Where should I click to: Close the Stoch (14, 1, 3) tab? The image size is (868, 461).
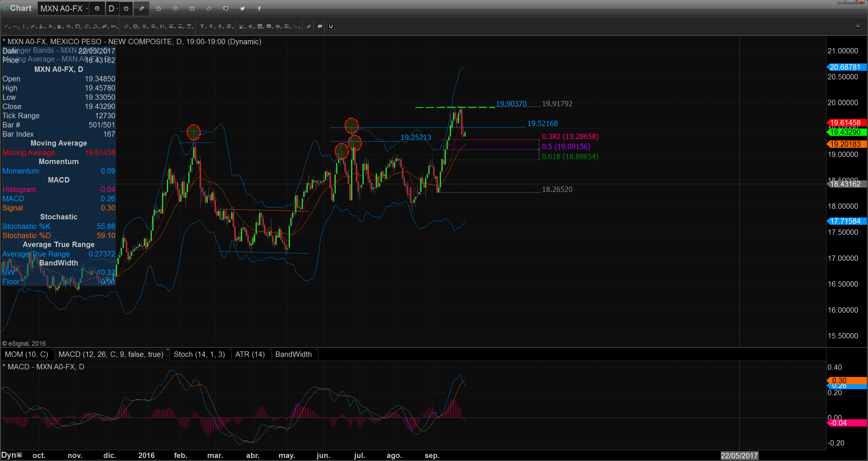(229, 350)
